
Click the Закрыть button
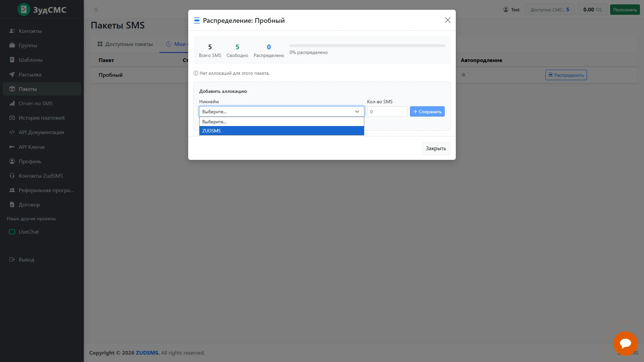[436, 148]
